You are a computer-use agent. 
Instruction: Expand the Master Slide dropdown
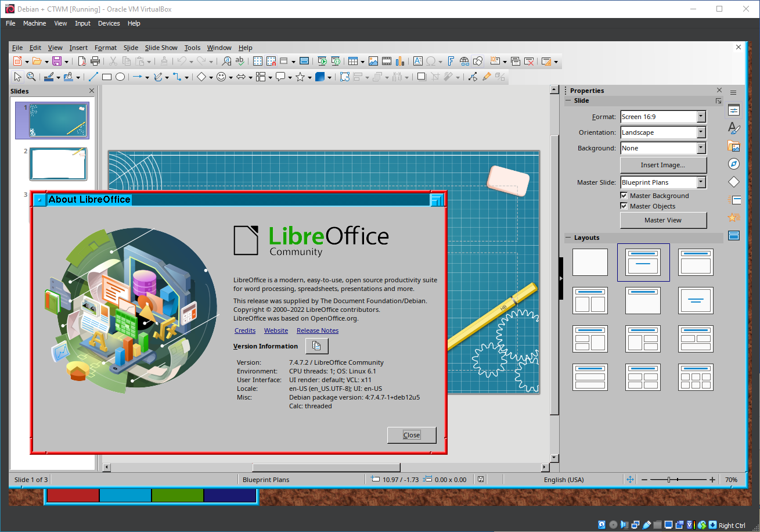click(x=701, y=182)
